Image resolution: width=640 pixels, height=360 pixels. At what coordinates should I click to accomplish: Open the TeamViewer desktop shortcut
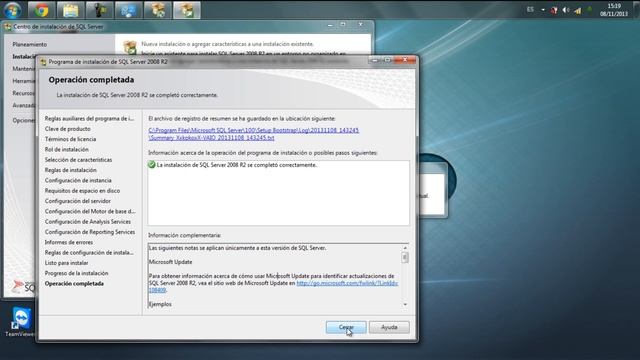20,322
